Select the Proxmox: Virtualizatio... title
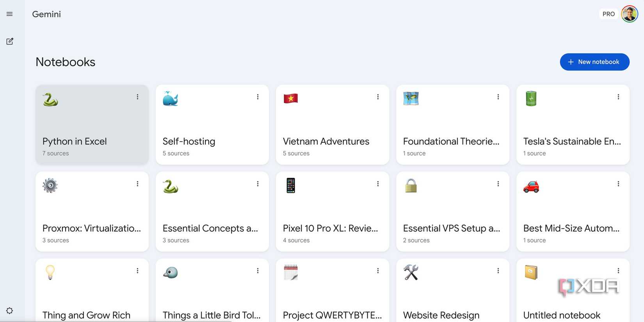This screenshot has height=322, width=644. pyautogui.click(x=92, y=228)
